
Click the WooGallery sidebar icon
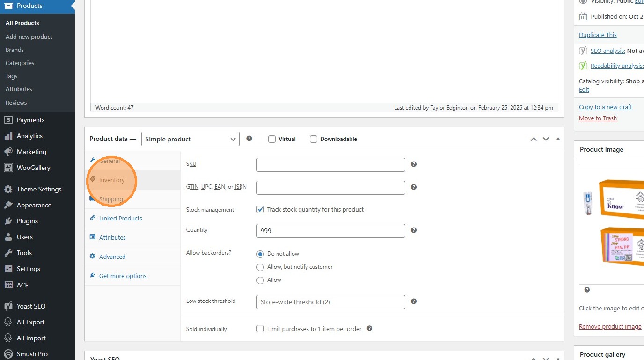click(x=8, y=168)
